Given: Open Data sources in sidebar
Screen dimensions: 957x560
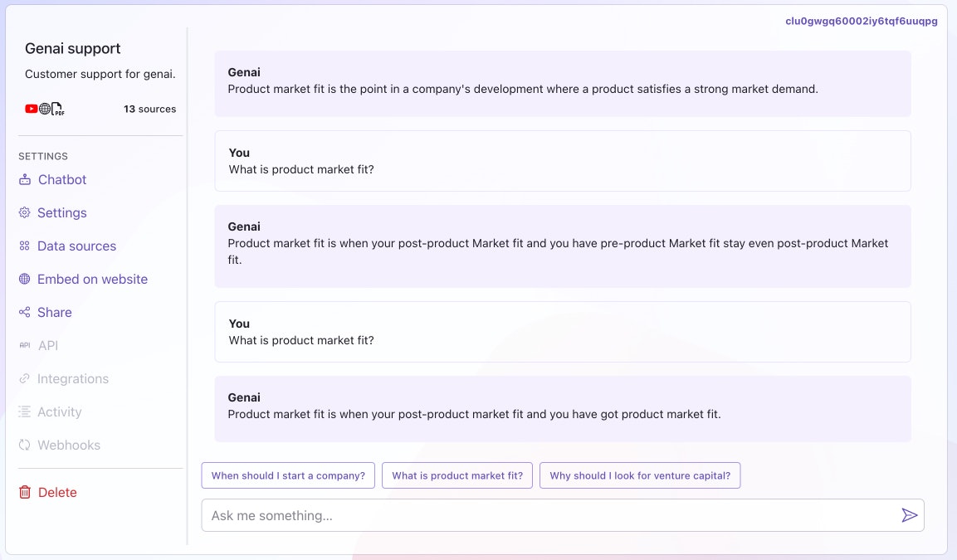Looking at the screenshot, I should 76,246.
